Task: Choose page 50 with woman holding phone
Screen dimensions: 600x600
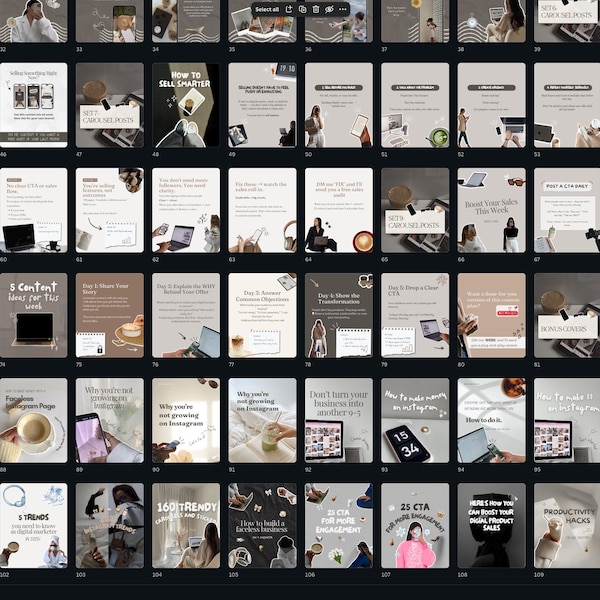Action: click(x=339, y=105)
